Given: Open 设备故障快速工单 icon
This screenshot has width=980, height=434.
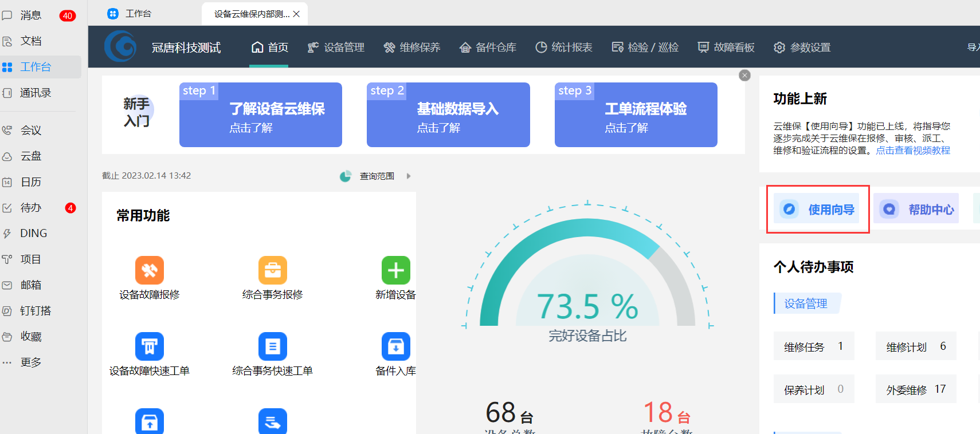Looking at the screenshot, I should 150,346.
